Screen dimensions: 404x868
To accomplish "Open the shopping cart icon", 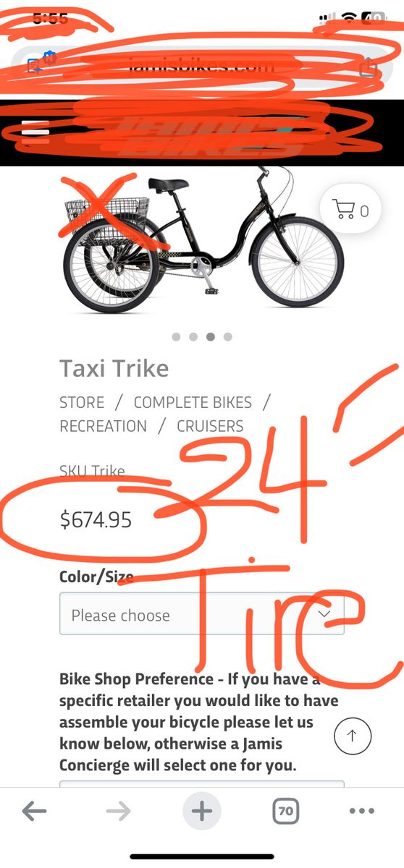I will (x=350, y=210).
